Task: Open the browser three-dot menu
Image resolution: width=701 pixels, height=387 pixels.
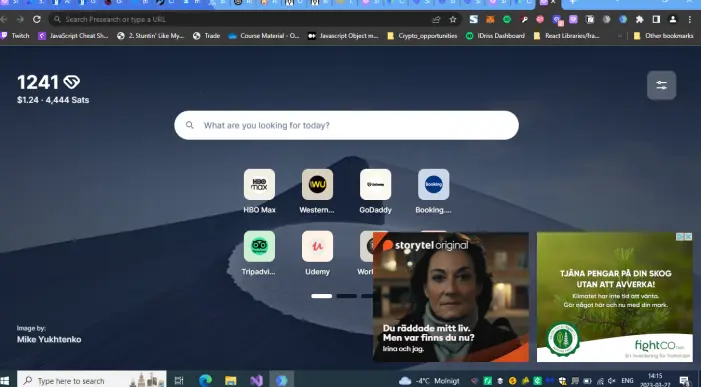Action: pos(691,19)
